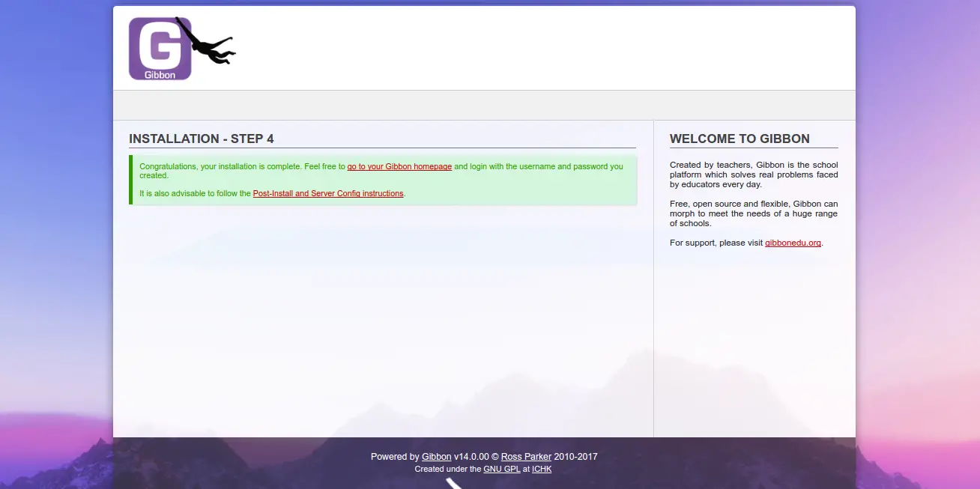
Task: Visit the gibbonedu.org support link
Action: [793, 243]
